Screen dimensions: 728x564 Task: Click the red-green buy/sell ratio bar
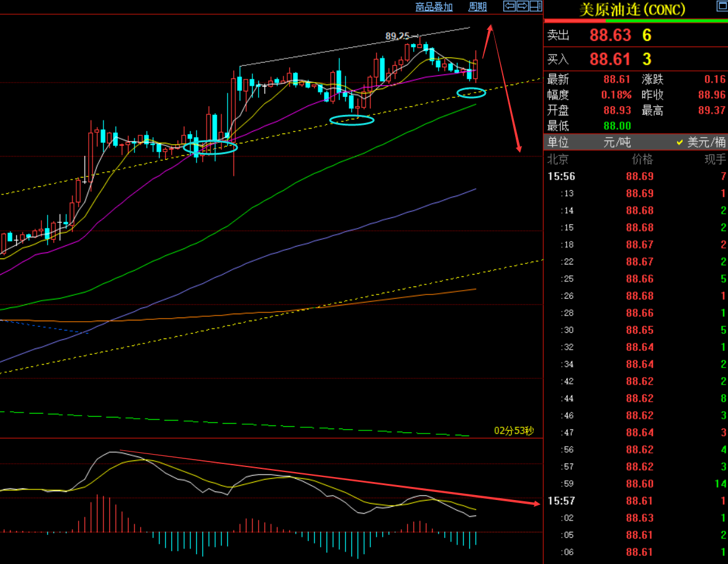[x=636, y=21]
